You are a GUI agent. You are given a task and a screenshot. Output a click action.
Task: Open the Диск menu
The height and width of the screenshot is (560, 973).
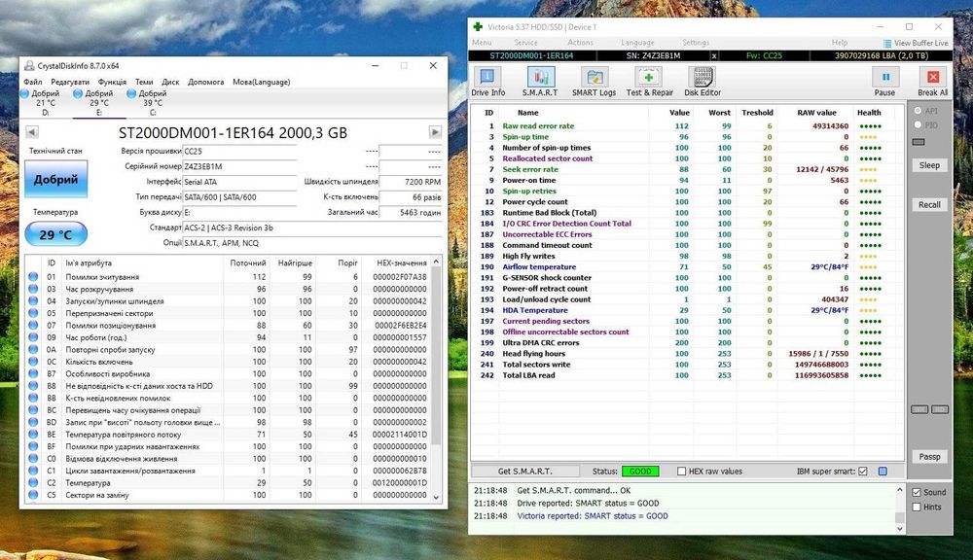click(170, 82)
